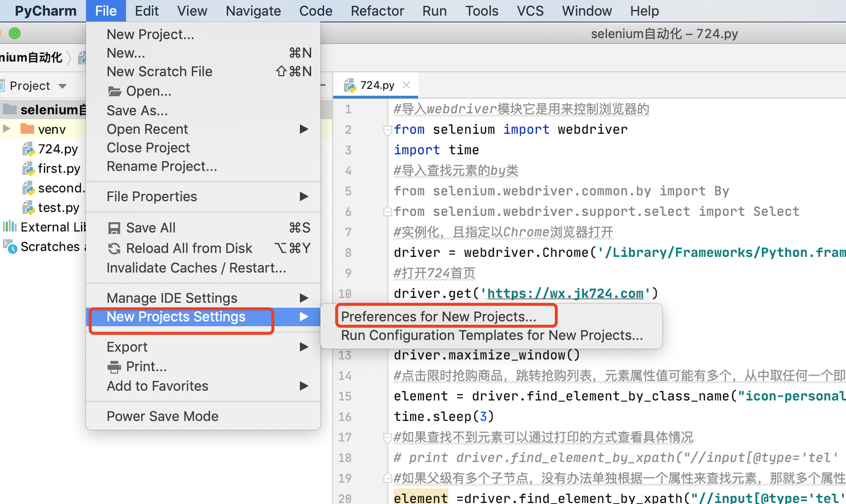
Task: Open the Edit menu
Action: point(147,11)
